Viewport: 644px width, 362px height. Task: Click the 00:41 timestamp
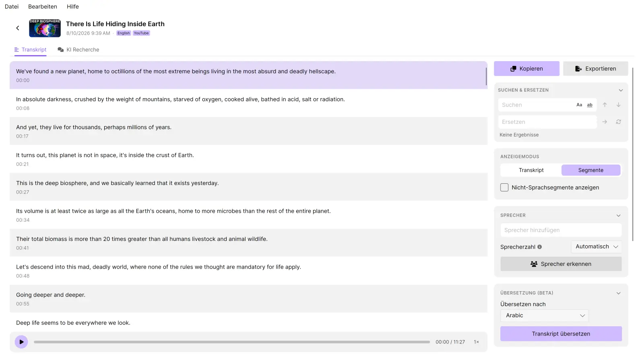click(x=23, y=248)
